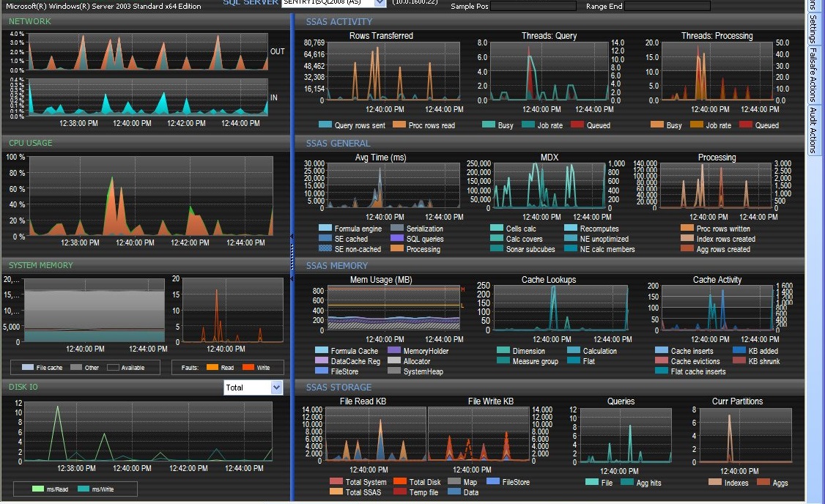The width and height of the screenshot is (825, 504).
Task: Click the MDX chart title
Action: (550, 157)
